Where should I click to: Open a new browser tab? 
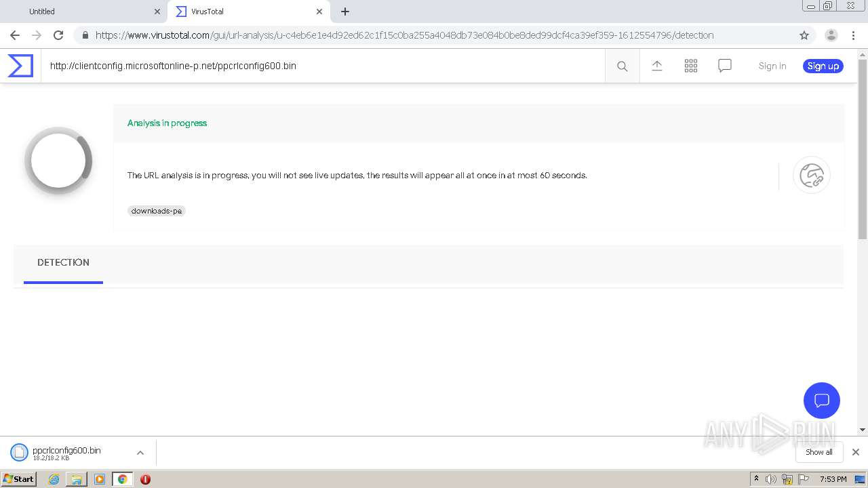tap(345, 12)
